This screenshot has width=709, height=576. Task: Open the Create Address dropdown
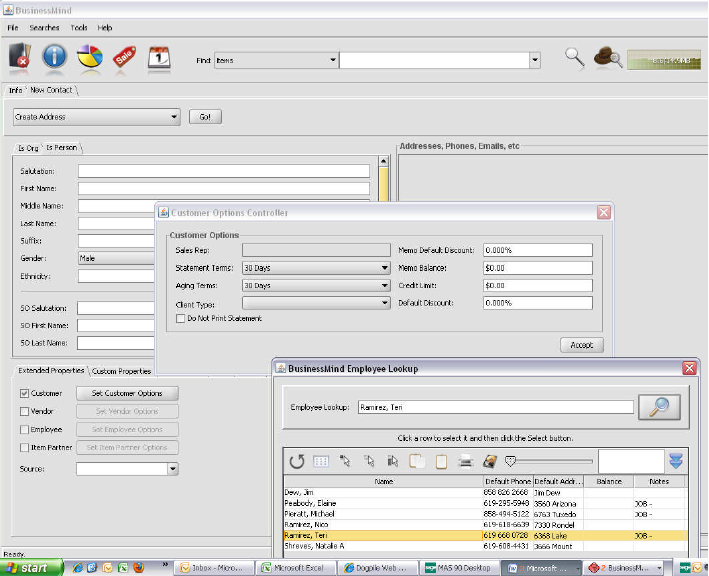pos(96,117)
